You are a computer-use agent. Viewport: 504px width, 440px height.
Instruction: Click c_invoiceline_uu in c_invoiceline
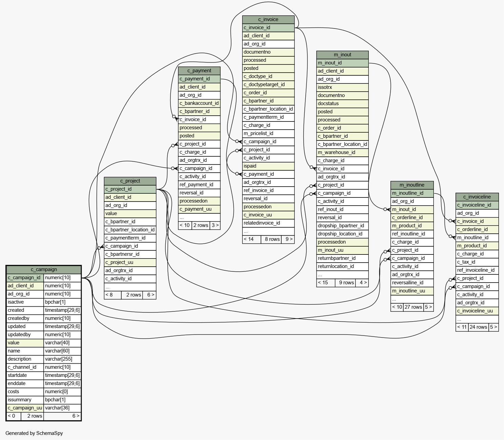pos(477,311)
